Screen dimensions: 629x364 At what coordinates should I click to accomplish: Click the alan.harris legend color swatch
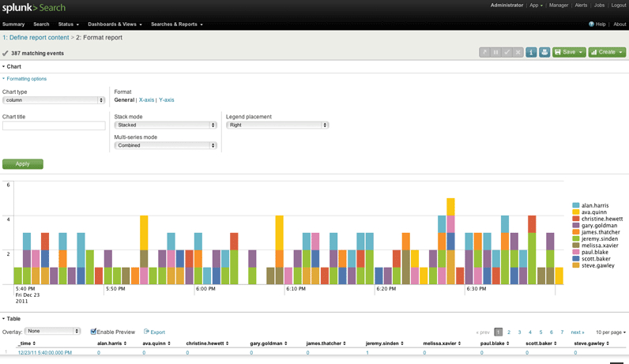click(576, 205)
